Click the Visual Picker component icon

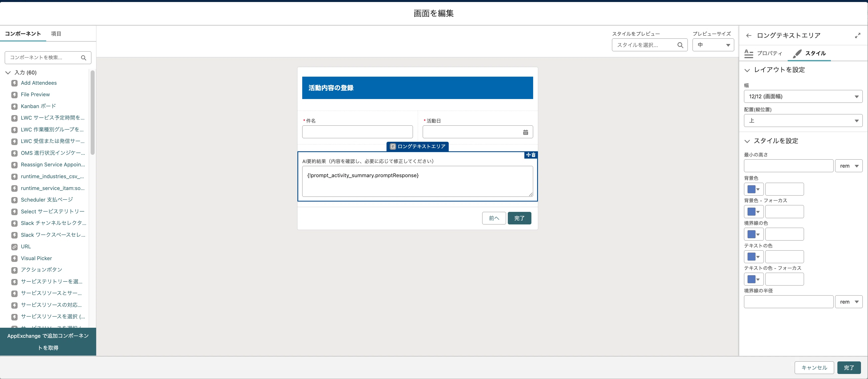pyautogui.click(x=15, y=259)
